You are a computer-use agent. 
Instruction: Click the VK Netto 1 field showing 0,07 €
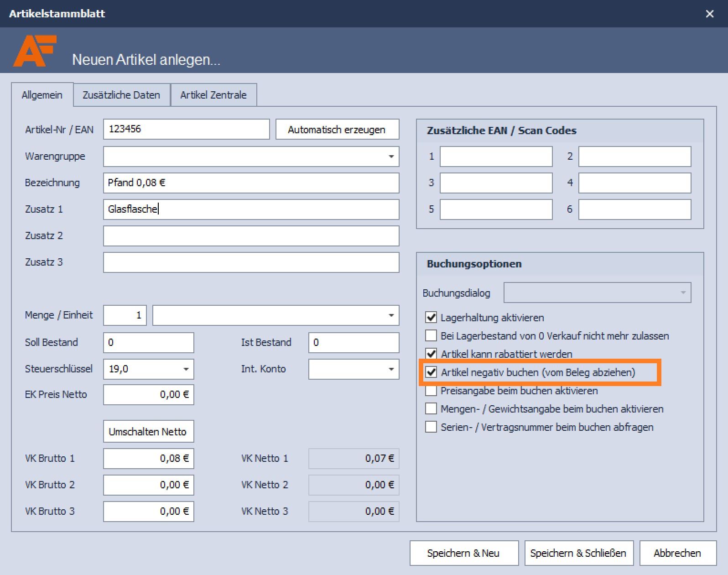[x=354, y=459]
